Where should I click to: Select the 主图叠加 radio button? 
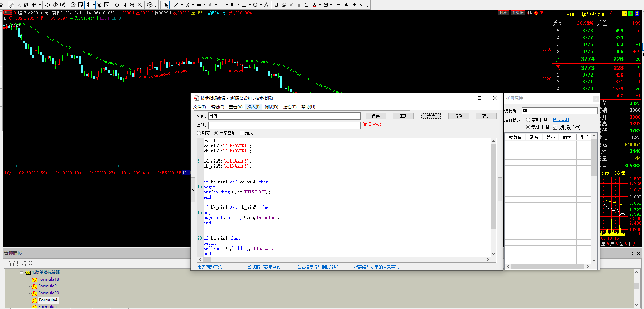(x=216, y=133)
